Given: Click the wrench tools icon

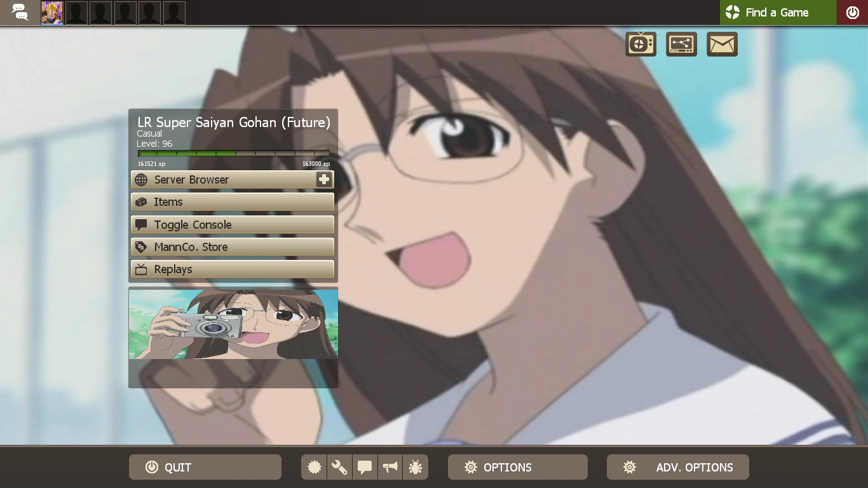Looking at the screenshot, I should click(339, 468).
